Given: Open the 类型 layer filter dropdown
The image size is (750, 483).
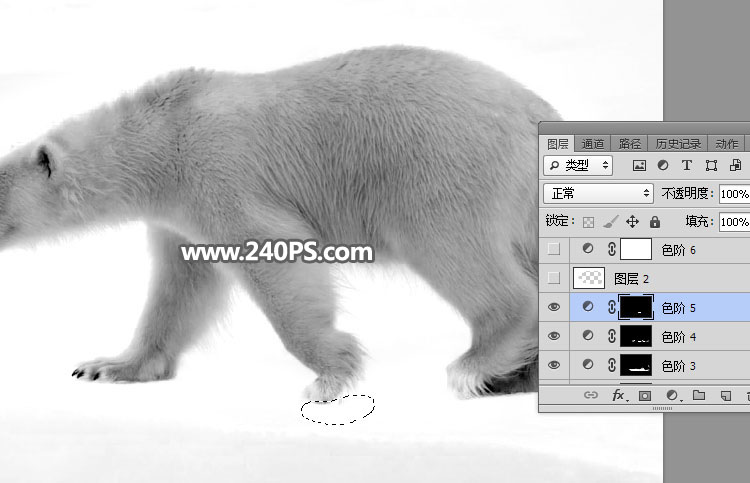Looking at the screenshot, I should 578,165.
